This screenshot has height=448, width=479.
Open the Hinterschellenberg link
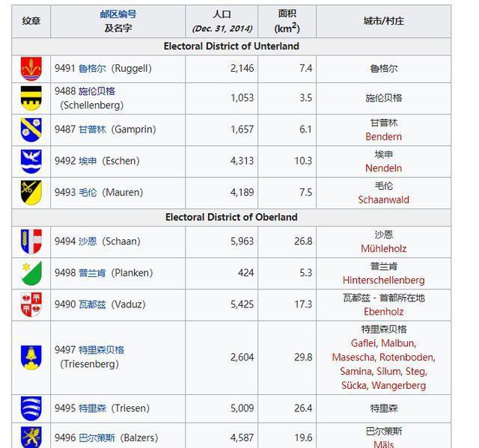point(383,280)
